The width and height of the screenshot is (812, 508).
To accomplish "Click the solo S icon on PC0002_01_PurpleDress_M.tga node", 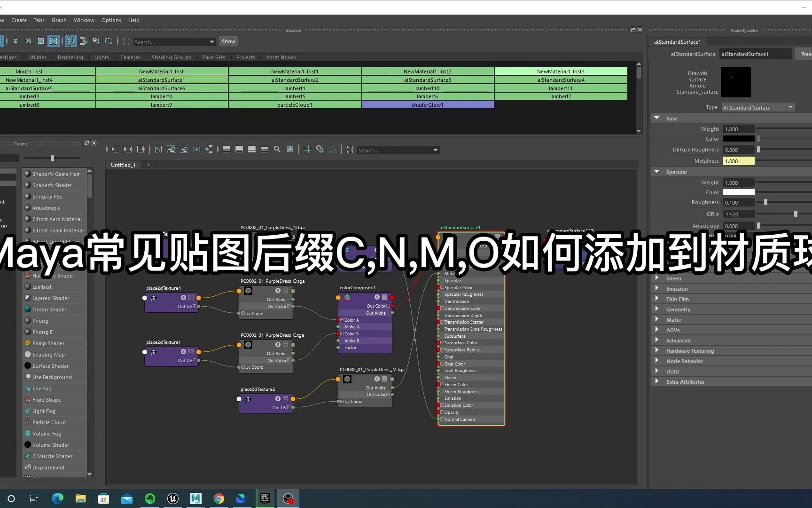I will (377, 379).
